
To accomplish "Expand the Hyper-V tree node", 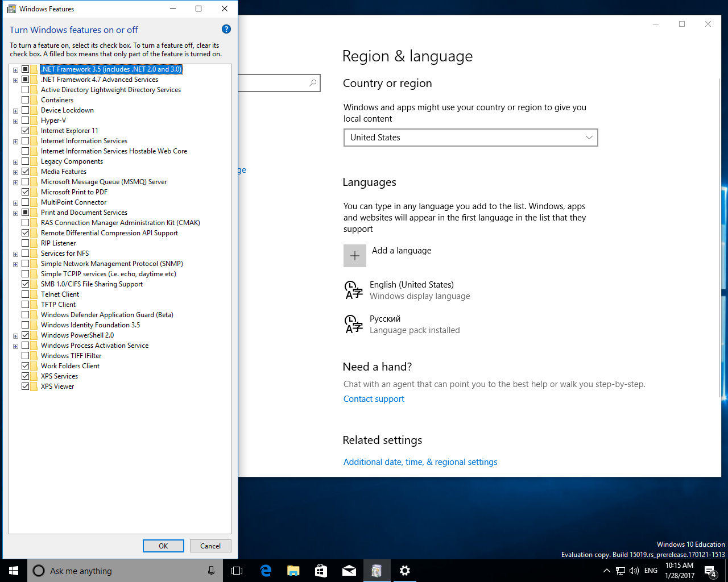I will (15, 121).
